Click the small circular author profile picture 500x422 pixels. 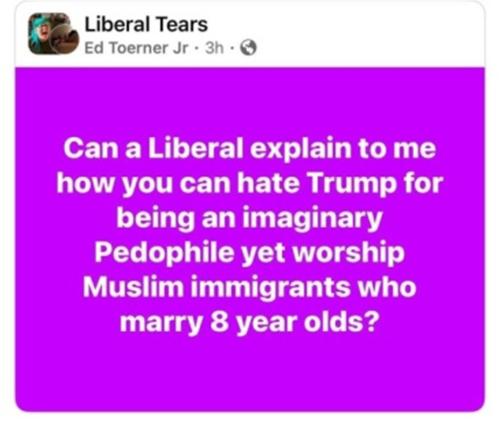click(x=65, y=39)
